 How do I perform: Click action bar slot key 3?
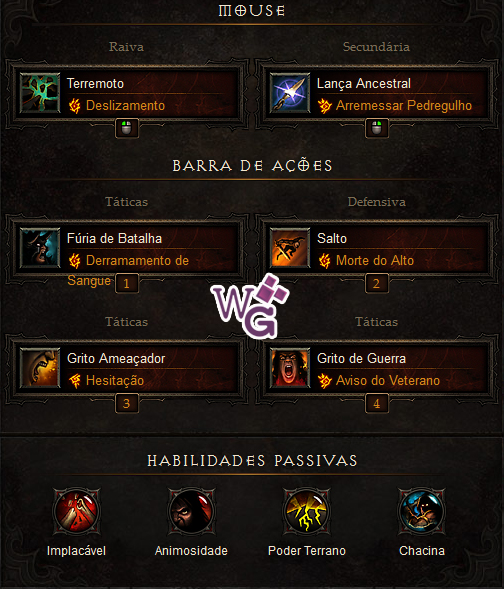[x=127, y=403]
